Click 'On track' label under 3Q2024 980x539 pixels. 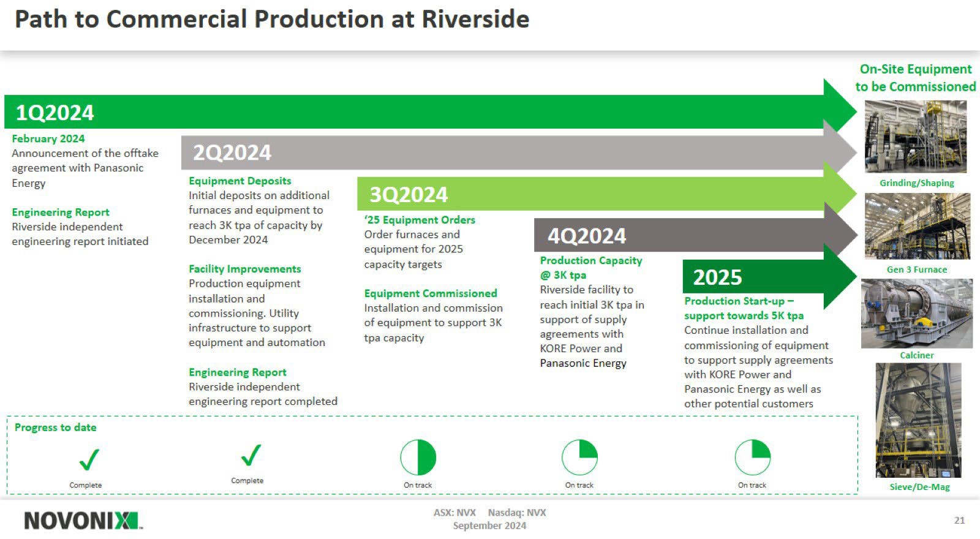[418, 485]
